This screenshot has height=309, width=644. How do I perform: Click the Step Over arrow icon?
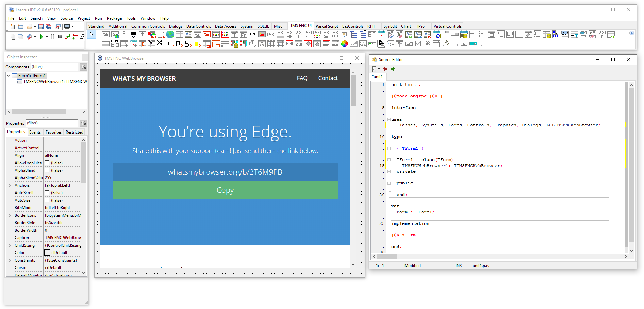[75, 37]
